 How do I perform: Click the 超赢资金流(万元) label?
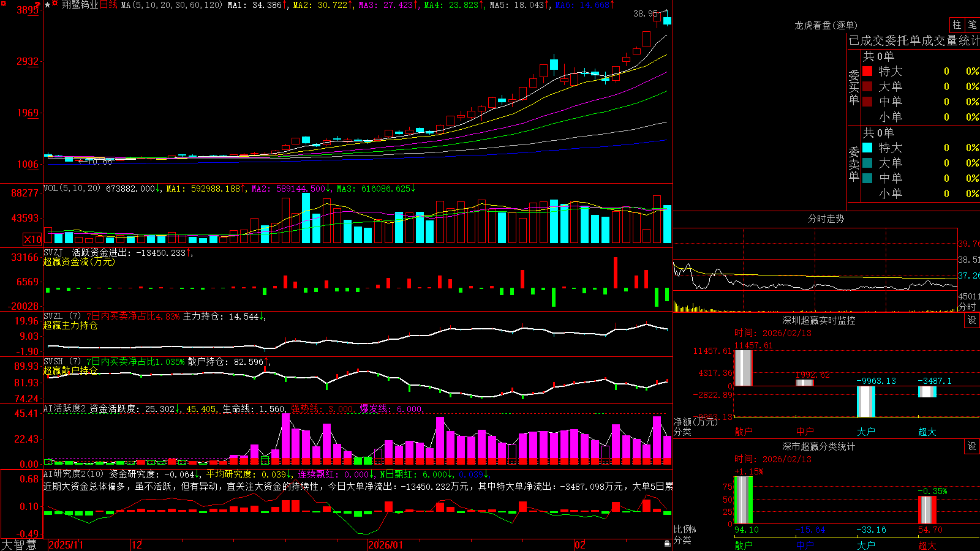79,261
